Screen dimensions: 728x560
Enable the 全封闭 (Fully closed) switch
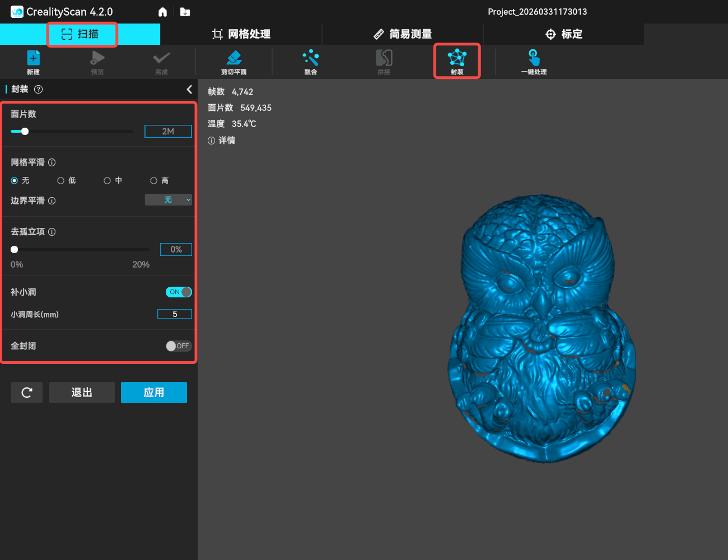tap(179, 346)
